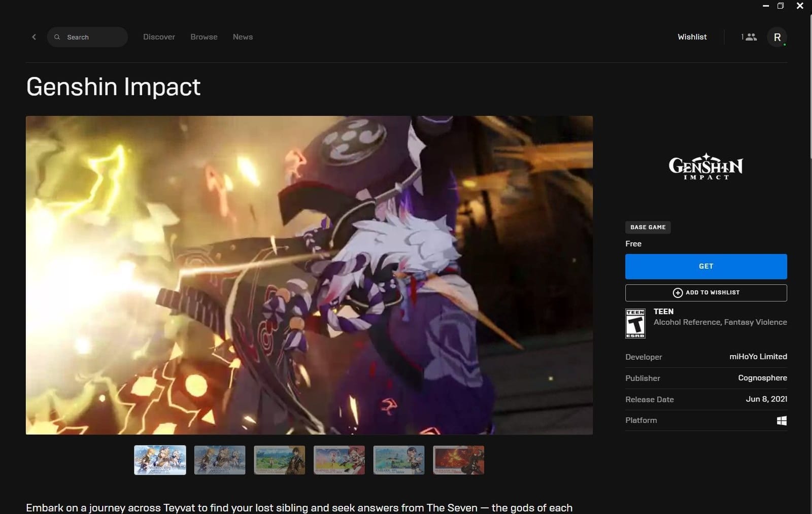Go to the News tab
The image size is (812, 514).
point(243,37)
